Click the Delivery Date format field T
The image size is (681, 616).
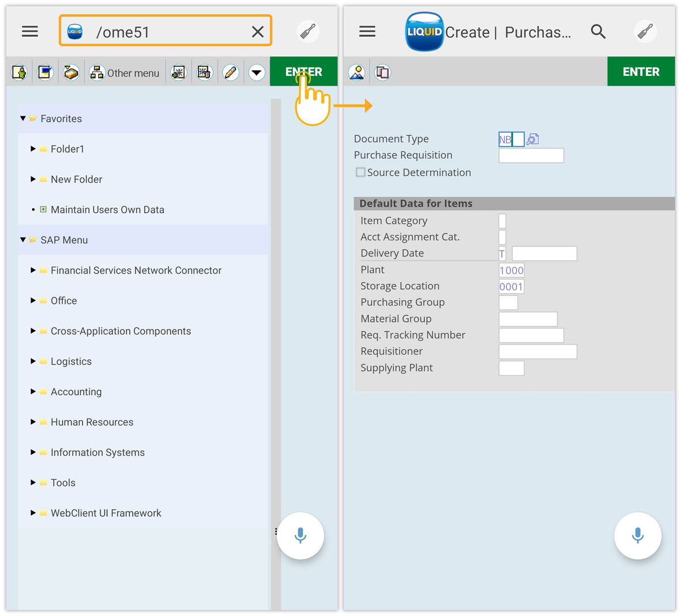502,254
